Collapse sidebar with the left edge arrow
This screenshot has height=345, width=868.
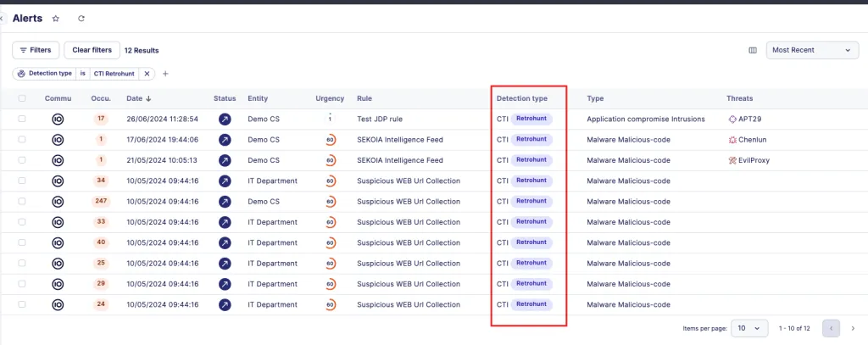[x=3, y=19]
